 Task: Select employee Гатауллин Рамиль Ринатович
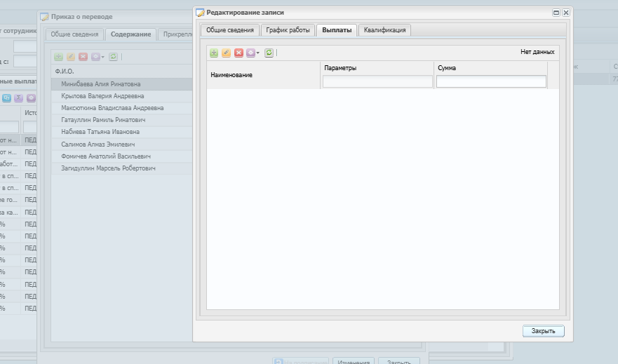(122, 120)
